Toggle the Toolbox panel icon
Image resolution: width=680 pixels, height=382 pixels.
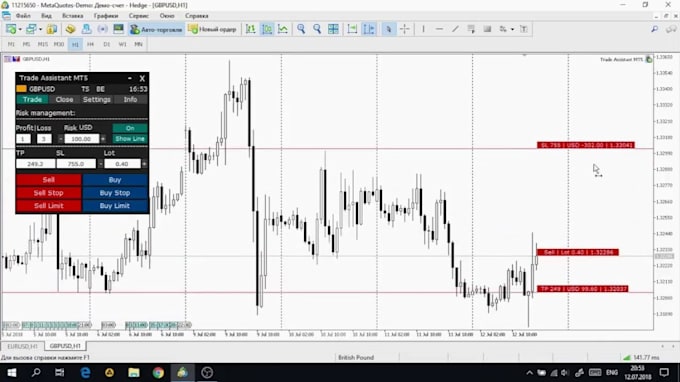(x=102, y=29)
